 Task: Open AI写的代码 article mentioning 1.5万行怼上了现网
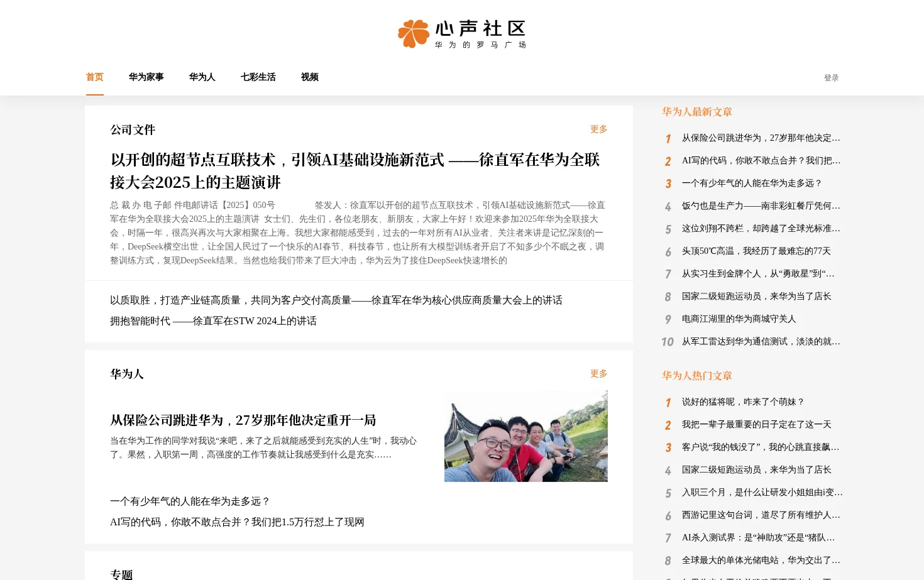click(x=237, y=522)
